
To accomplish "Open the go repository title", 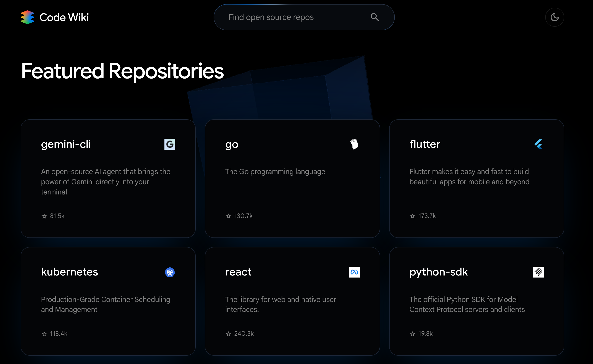I will click(232, 144).
